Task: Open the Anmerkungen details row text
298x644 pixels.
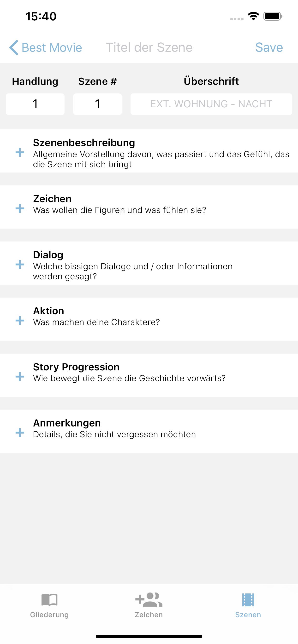Action: pyautogui.click(x=114, y=435)
